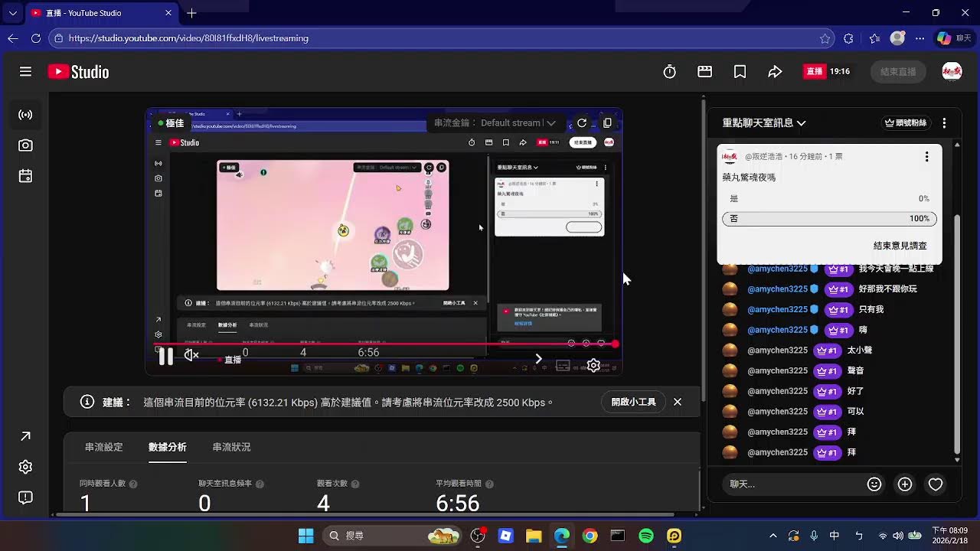Screen dimensions: 980x551
Task: Click the heart reaction icon in chat
Action: point(935,484)
